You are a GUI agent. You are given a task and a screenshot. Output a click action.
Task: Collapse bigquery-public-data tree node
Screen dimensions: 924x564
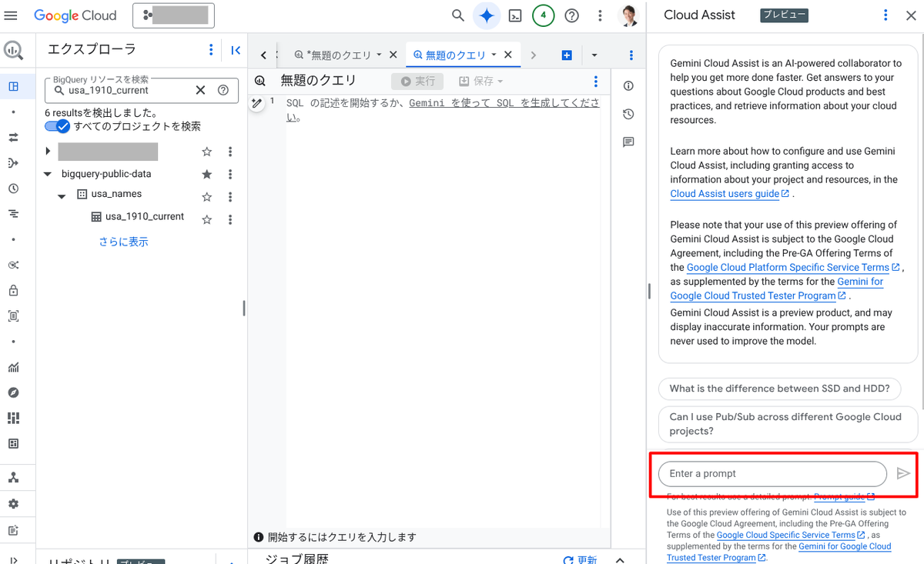click(48, 174)
